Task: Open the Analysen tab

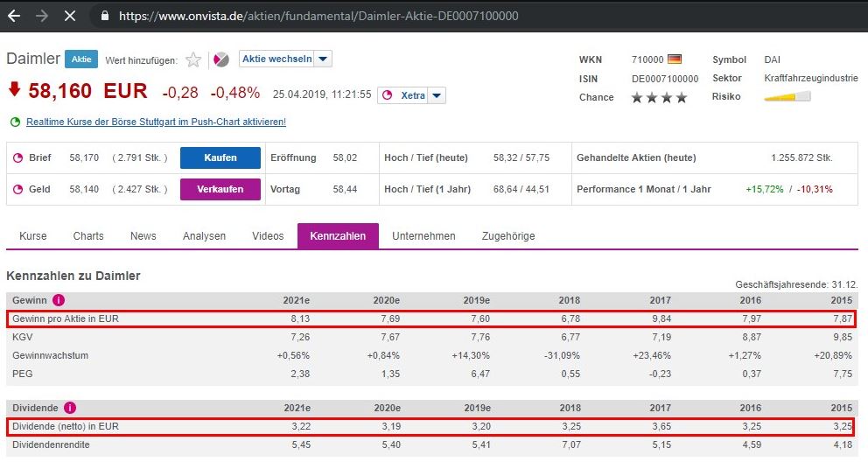Action: 204,235
